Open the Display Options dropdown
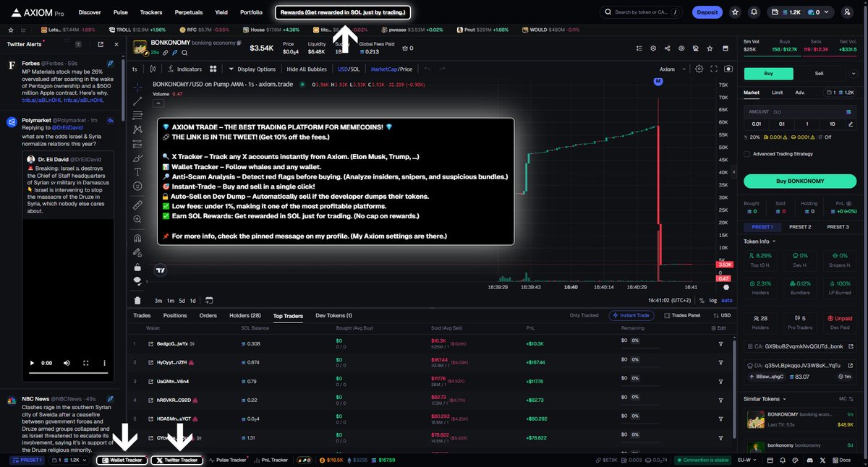 252,69
